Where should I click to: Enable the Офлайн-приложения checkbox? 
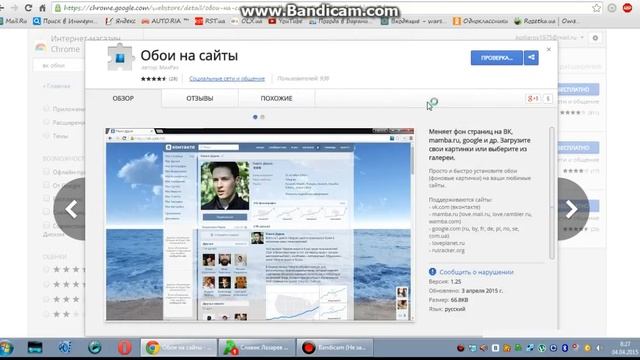pos(46,172)
